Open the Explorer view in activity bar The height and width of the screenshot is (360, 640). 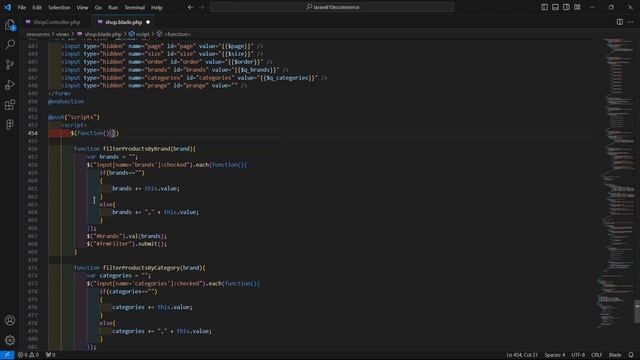click(x=10, y=25)
